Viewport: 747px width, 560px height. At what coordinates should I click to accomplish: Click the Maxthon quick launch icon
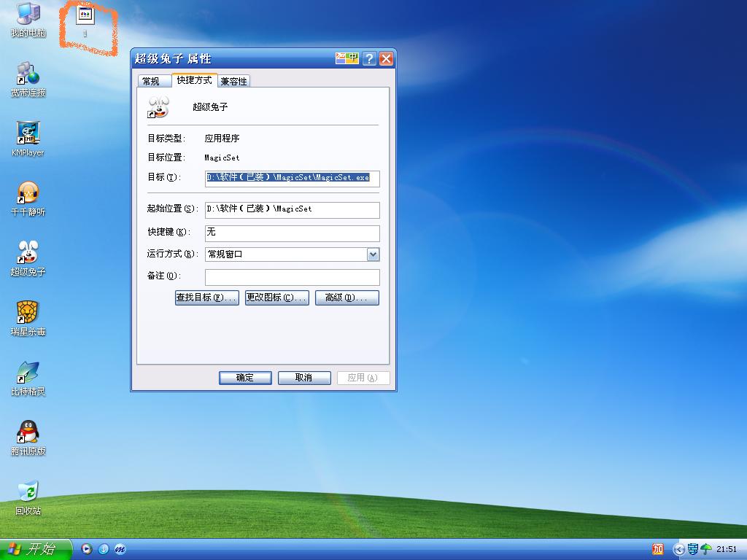pos(120,549)
